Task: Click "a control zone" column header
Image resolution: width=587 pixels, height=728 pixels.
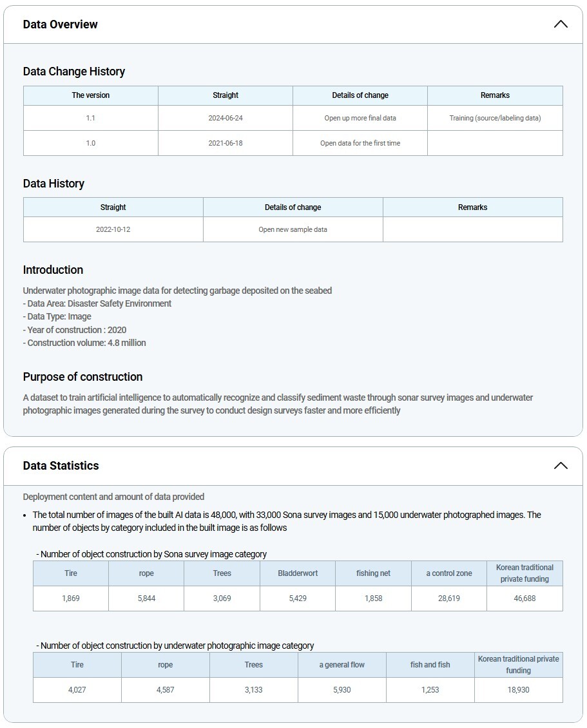Action: [449, 573]
